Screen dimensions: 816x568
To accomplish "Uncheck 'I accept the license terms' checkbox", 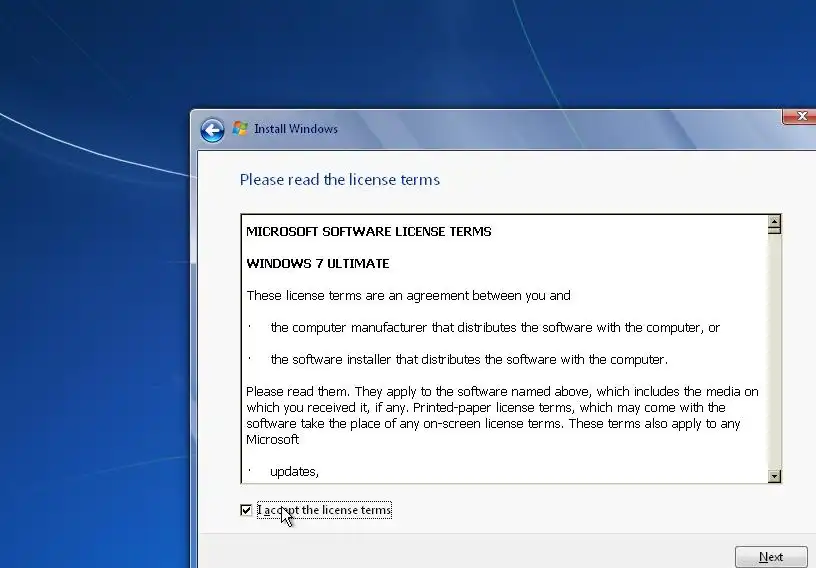I will (246, 510).
